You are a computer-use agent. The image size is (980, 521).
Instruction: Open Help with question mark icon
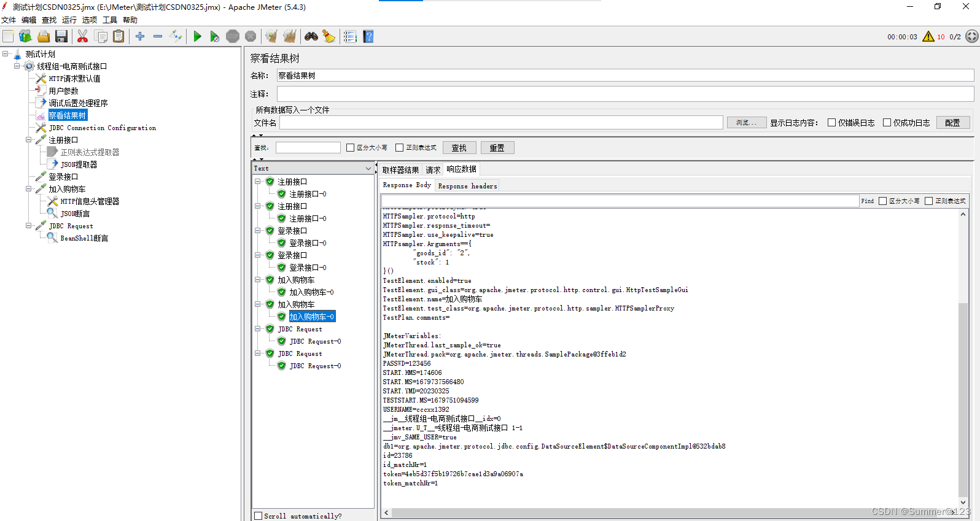(368, 37)
